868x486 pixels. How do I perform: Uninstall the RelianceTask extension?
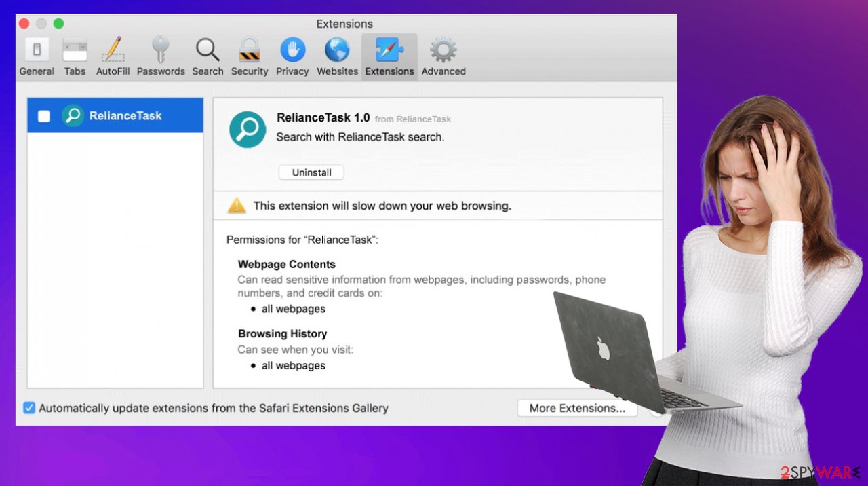[311, 172]
